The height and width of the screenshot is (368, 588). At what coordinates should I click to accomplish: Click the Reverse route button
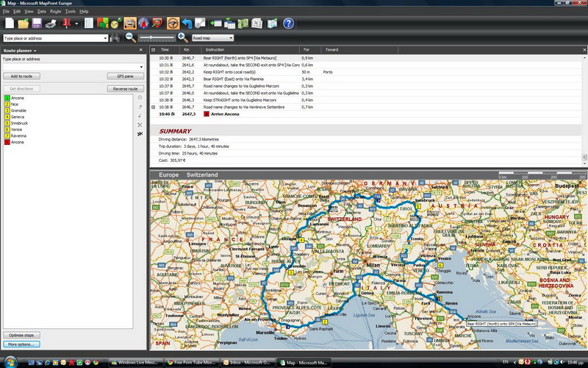(x=125, y=88)
